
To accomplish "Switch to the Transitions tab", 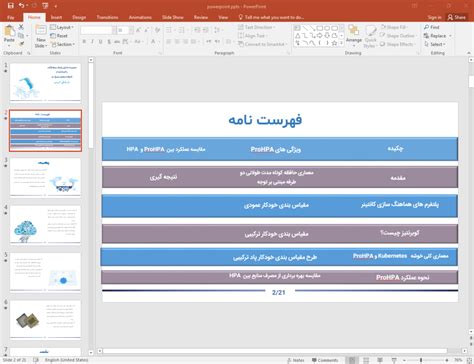I will pos(107,17).
